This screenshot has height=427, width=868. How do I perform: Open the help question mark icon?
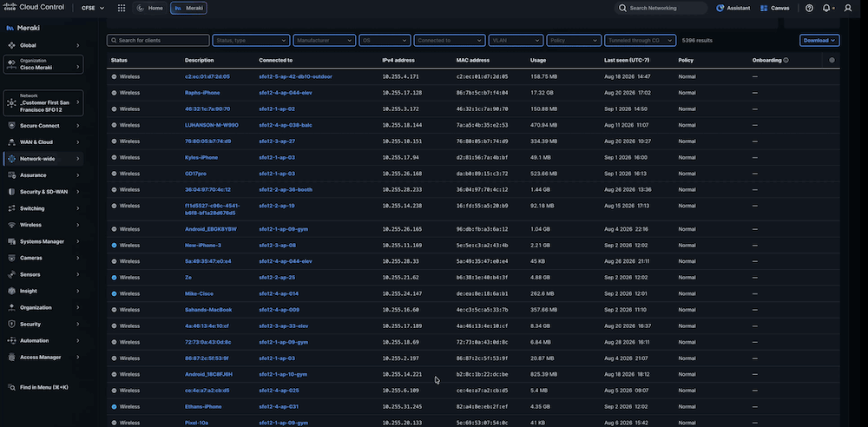[809, 9]
